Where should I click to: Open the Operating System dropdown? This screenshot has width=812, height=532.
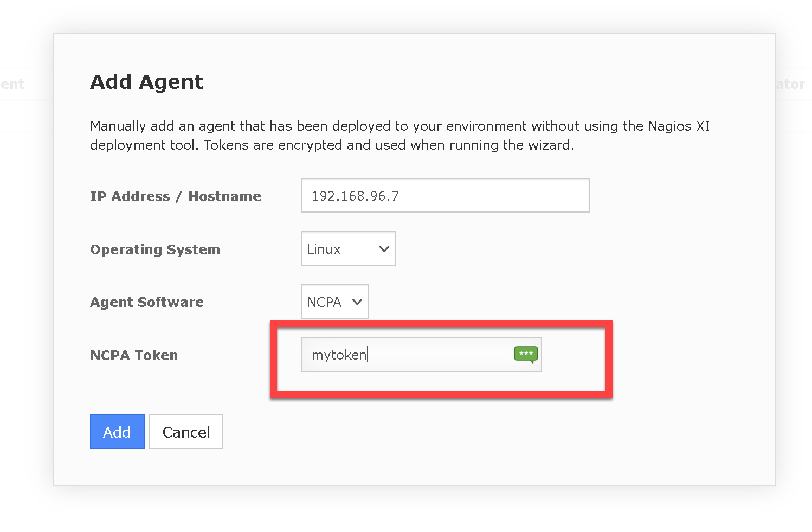348,249
